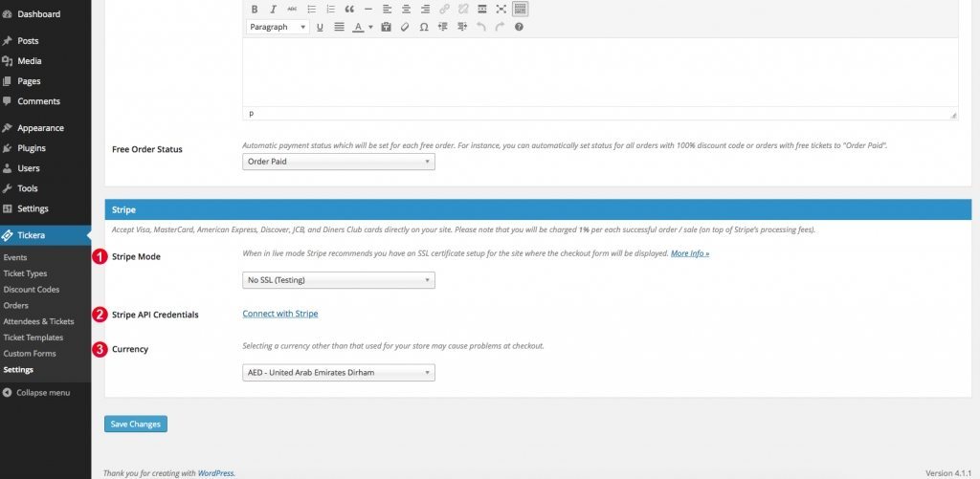980x479 pixels.
Task: Open the text color picker arrow
Action: (370, 27)
